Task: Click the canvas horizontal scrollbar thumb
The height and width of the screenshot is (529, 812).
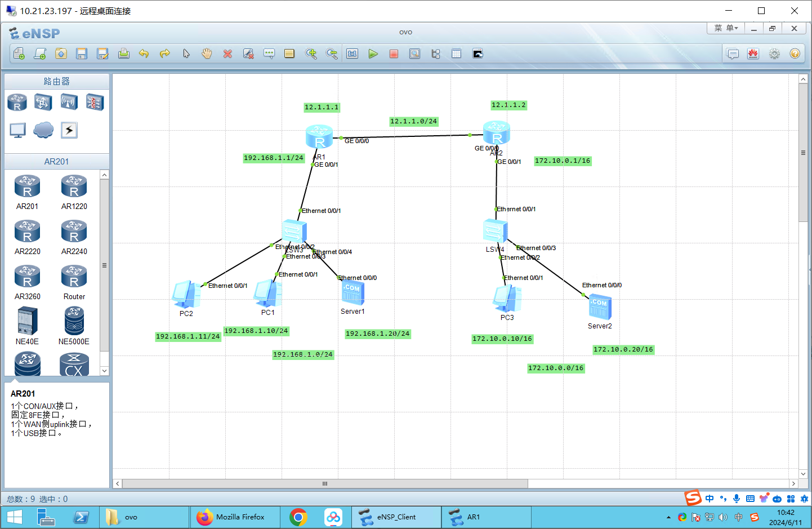Action: [x=325, y=483]
